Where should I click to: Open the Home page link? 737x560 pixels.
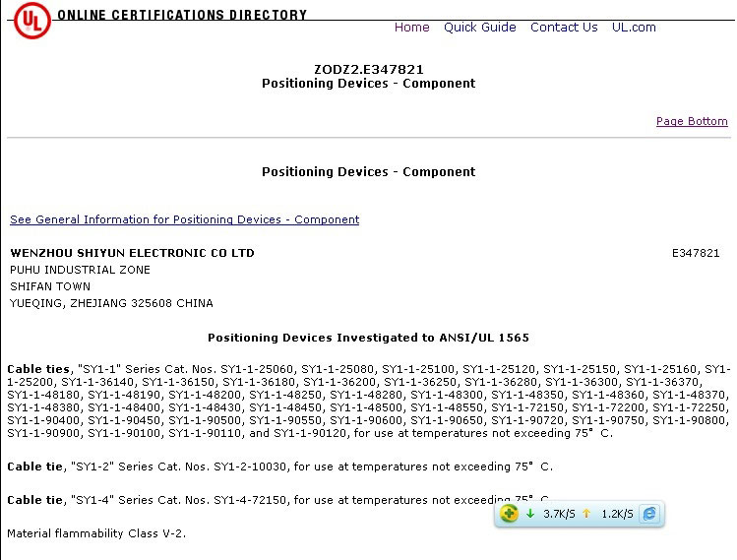click(411, 28)
